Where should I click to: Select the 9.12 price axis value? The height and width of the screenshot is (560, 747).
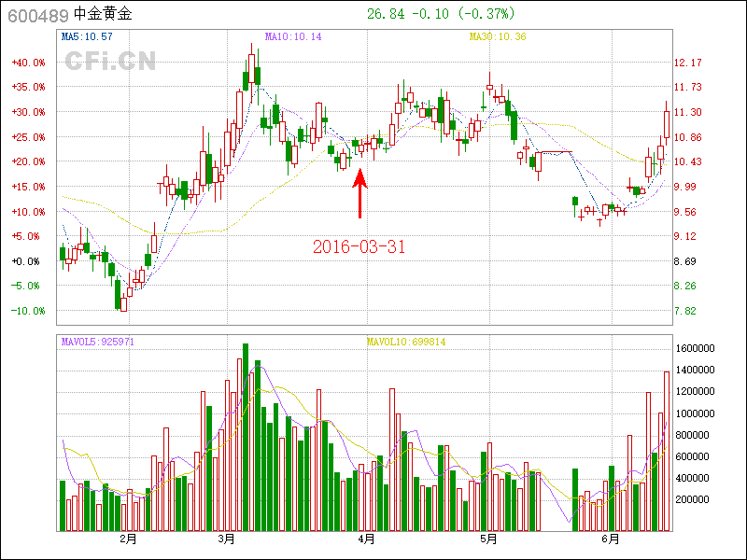pos(685,236)
